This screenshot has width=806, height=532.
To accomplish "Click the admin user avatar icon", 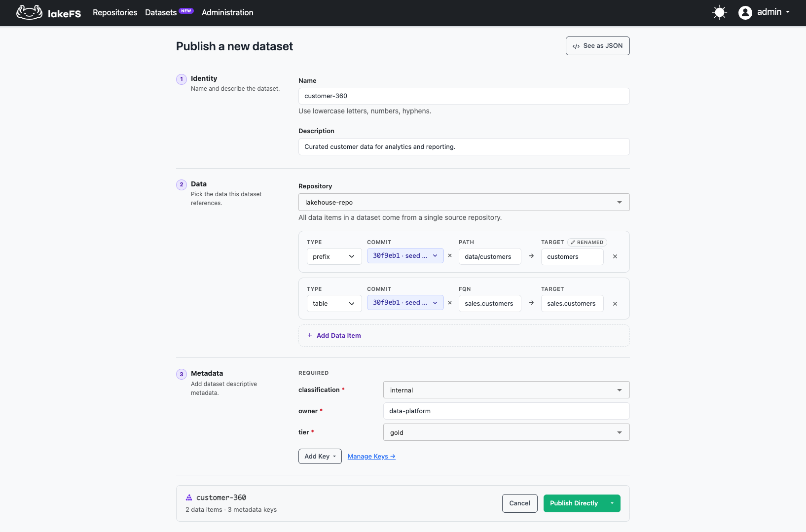I will point(745,12).
